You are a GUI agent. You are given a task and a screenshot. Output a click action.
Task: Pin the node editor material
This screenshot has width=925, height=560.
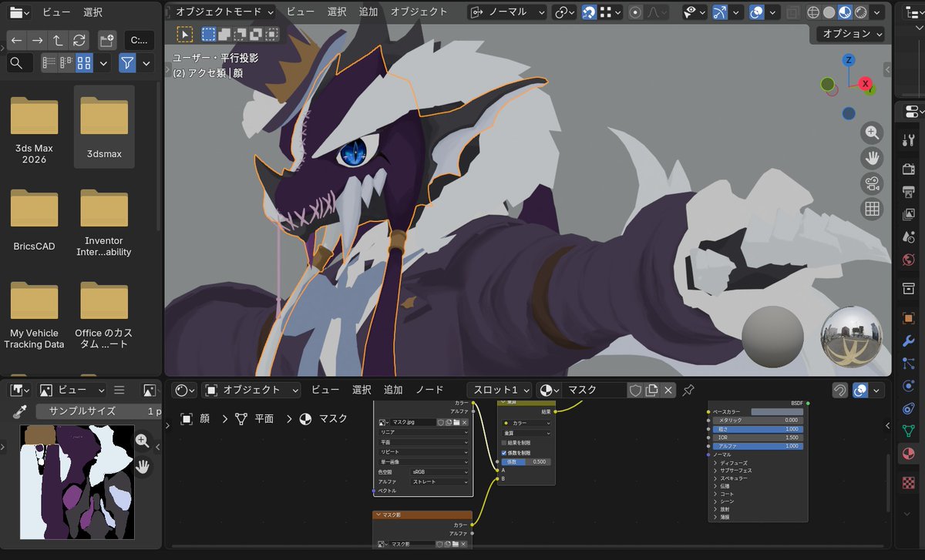coord(688,390)
